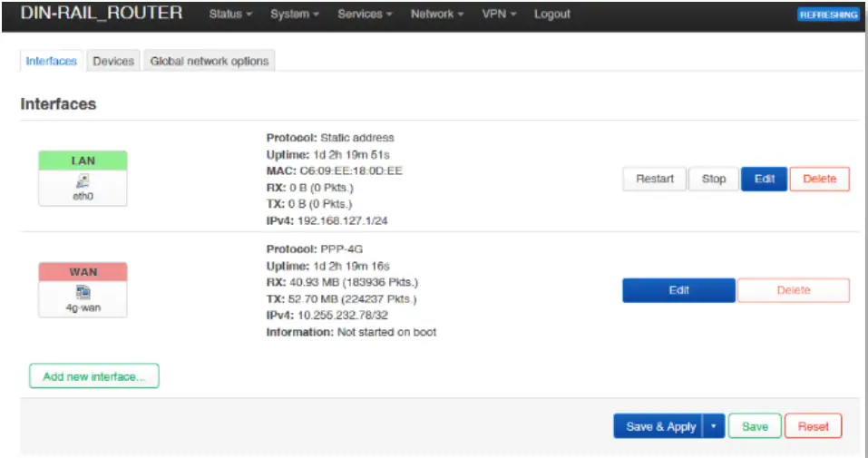868x458 pixels.
Task: Expand the Services menu
Action: pos(365,15)
